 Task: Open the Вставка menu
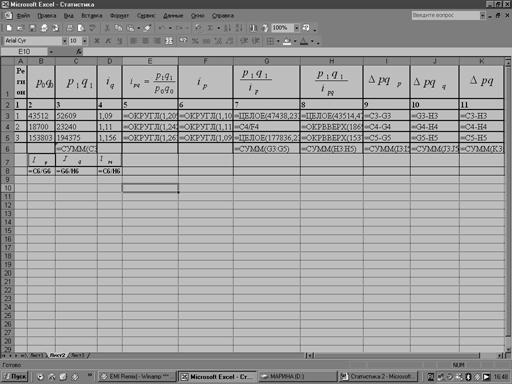click(x=92, y=16)
